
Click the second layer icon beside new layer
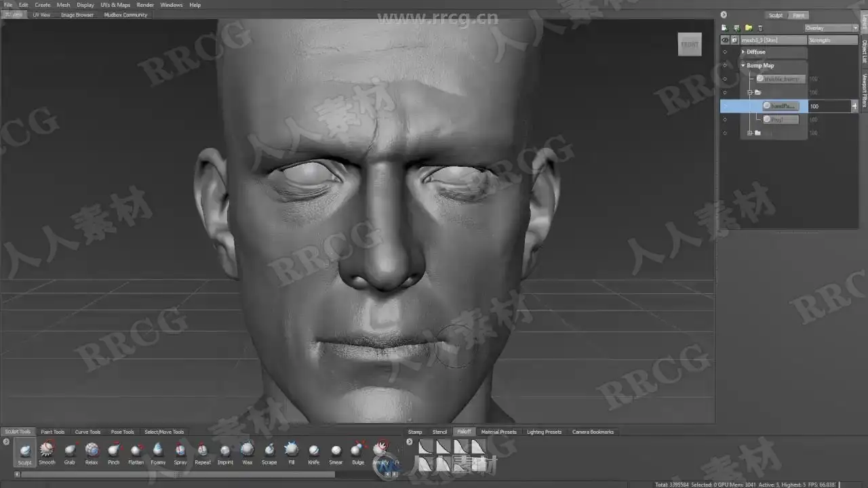click(x=736, y=28)
